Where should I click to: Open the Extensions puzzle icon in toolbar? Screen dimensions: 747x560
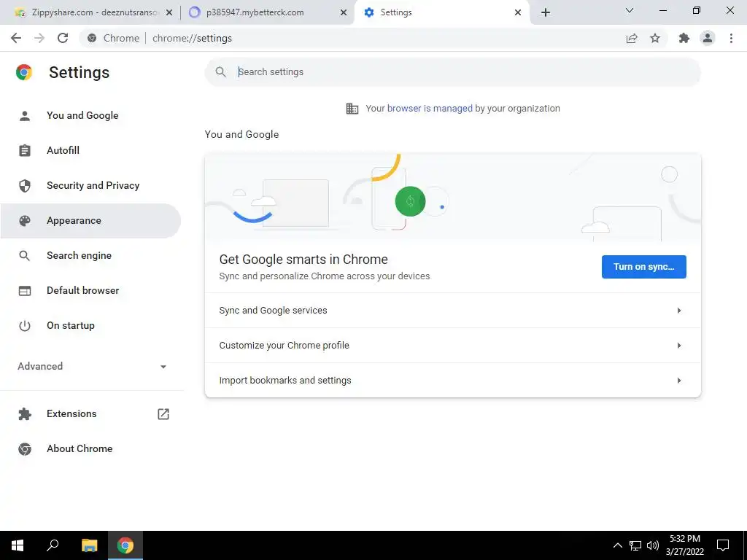pos(684,38)
